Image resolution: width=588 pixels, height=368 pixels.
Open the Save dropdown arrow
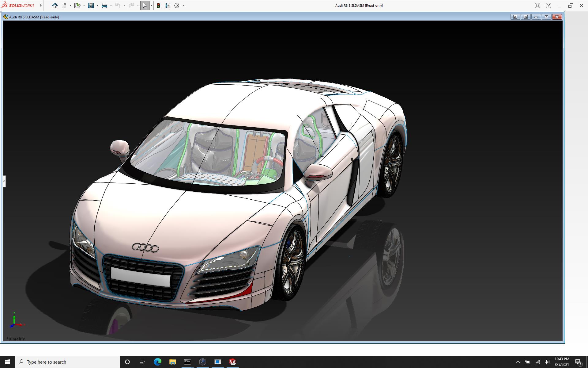point(97,6)
